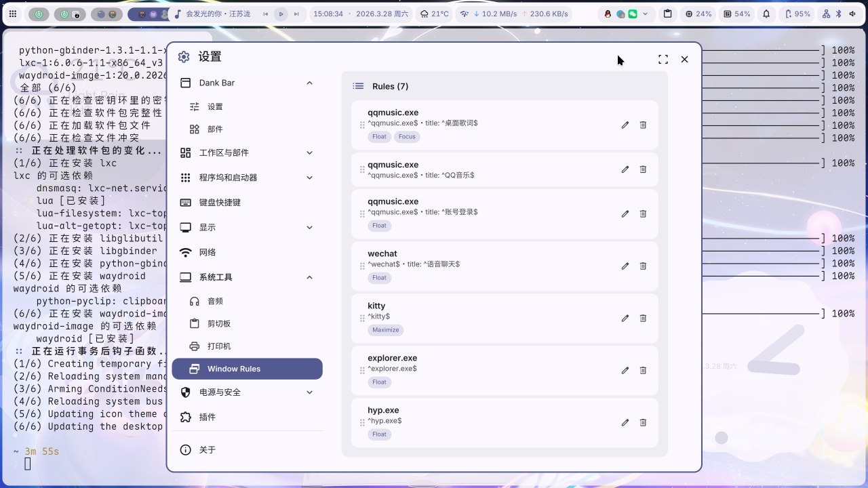
Task: Click the 关于 about entry
Action: 208,449
